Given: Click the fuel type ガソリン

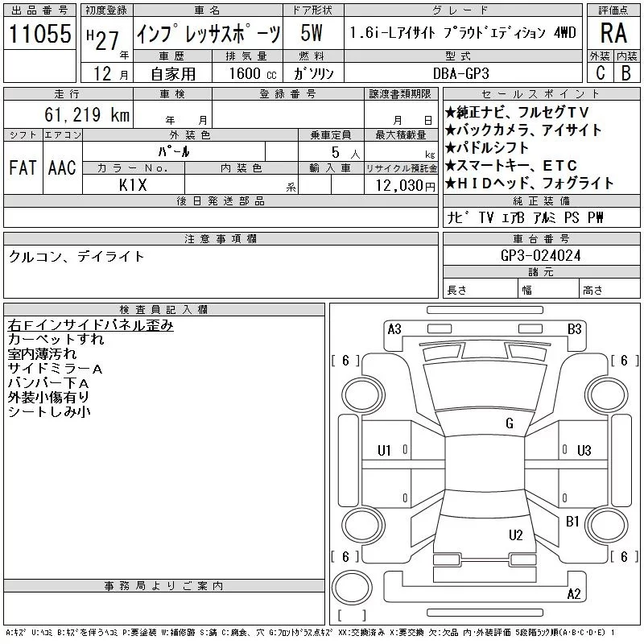Looking at the screenshot, I should tap(313, 73).
